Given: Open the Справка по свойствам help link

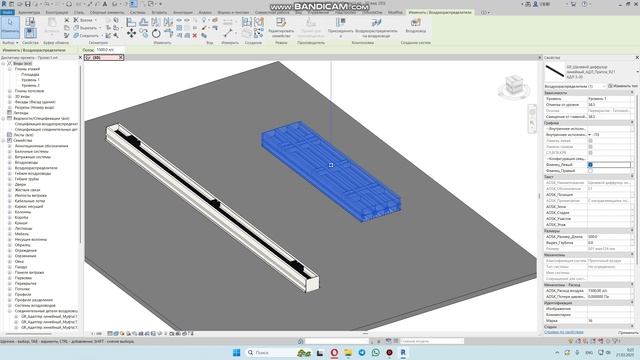Looking at the screenshot, I should (x=563, y=332).
